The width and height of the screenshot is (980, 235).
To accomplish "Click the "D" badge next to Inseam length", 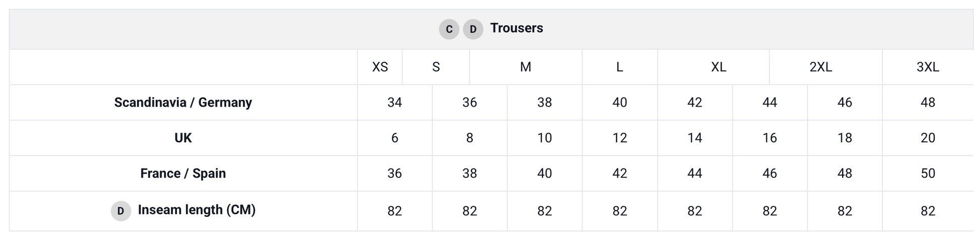I will click(x=121, y=211).
